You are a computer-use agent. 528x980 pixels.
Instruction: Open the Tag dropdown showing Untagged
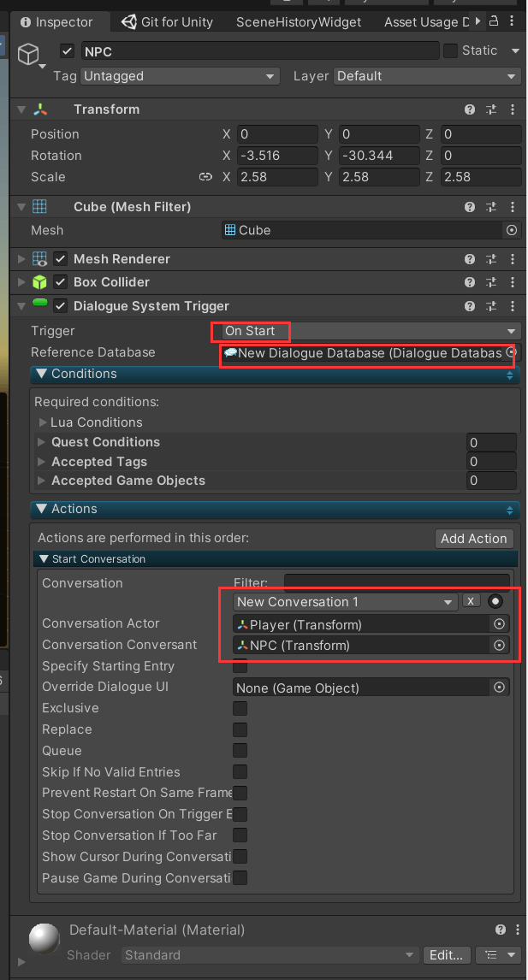click(x=180, y=76)
